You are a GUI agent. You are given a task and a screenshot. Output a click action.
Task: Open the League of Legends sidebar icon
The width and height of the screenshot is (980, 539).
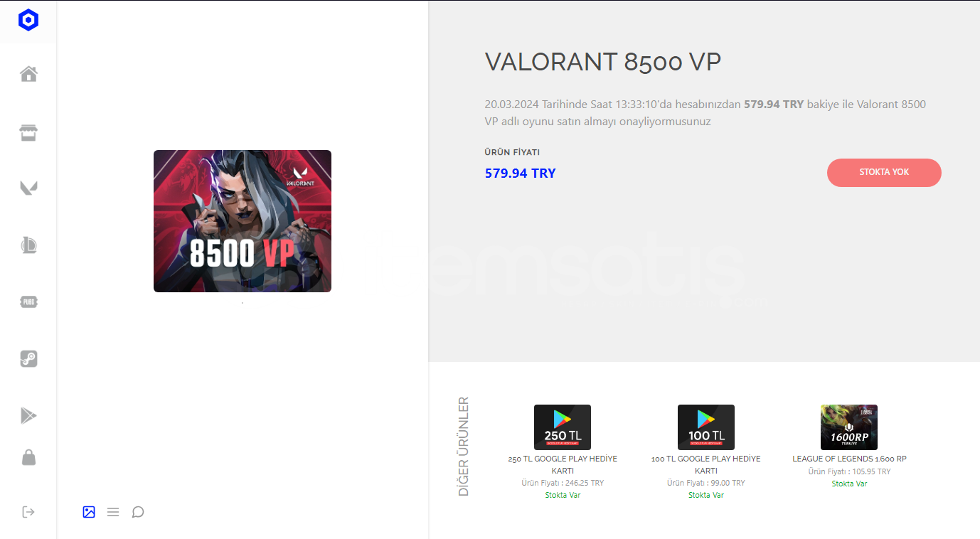[28, 245]
